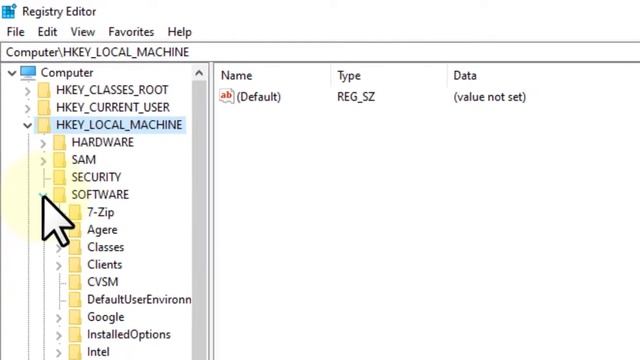The image size is (640, 360).
Task: Click the REG_SZ type cell
Action: (356, 97)
